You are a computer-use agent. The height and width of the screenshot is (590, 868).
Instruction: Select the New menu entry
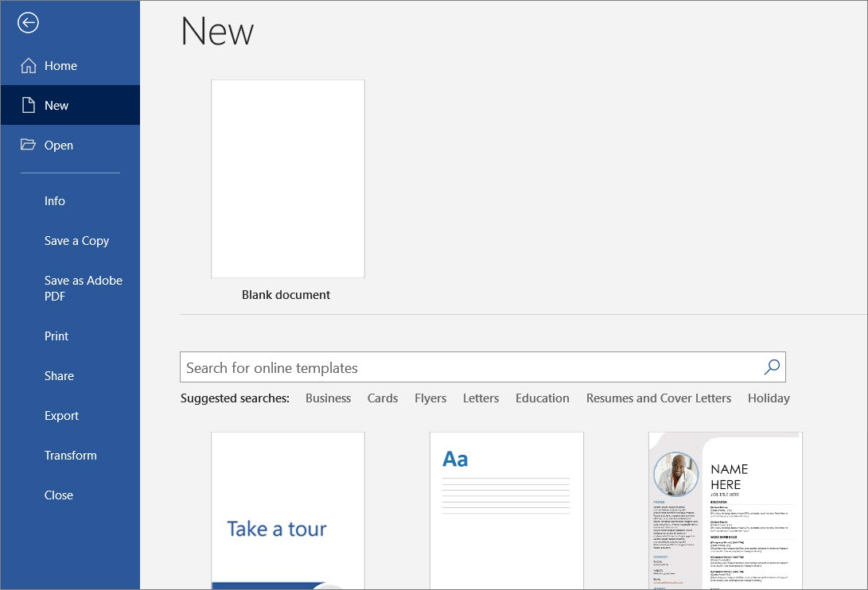pos(70,105)
